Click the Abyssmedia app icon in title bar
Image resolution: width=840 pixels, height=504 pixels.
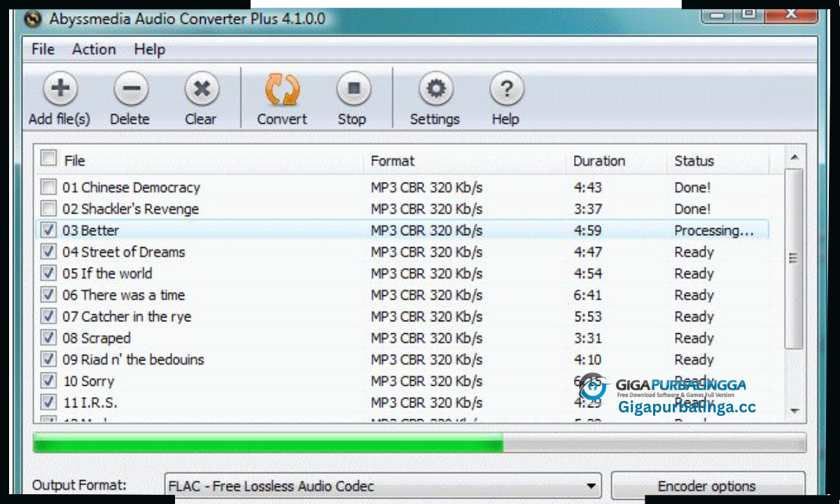pyautogui.click(x=33, y=18)
